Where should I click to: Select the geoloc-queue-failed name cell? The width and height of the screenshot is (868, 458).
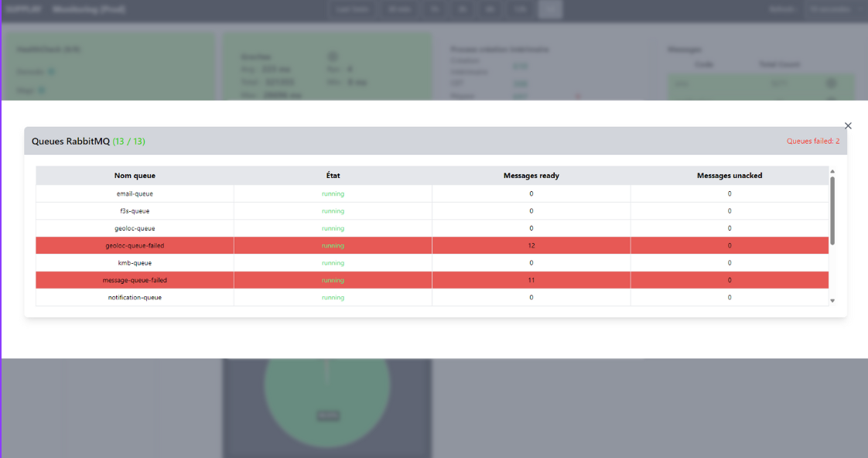[x=135, y=245]
